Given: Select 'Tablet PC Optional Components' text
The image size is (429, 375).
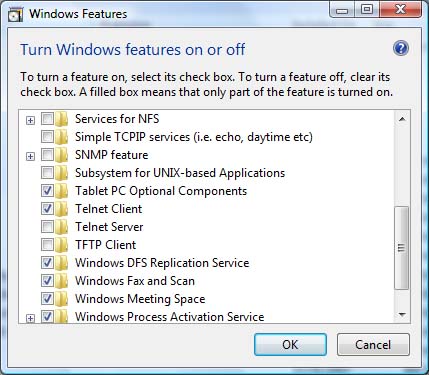Looking at the screenshot, I should tap(161, 191).
